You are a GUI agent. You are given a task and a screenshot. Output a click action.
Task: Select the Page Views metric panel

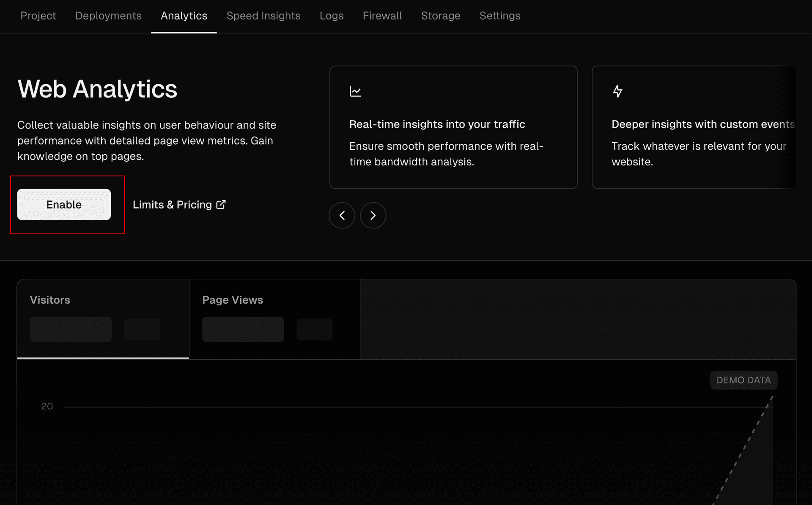(275, 319)
